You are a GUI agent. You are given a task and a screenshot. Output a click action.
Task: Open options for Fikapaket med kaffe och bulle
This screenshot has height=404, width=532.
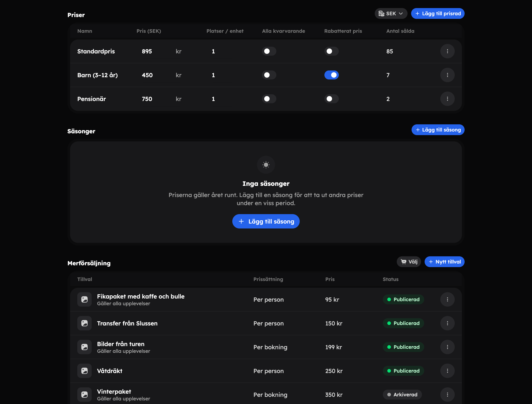pyautogui.click(x=447, y=299)
